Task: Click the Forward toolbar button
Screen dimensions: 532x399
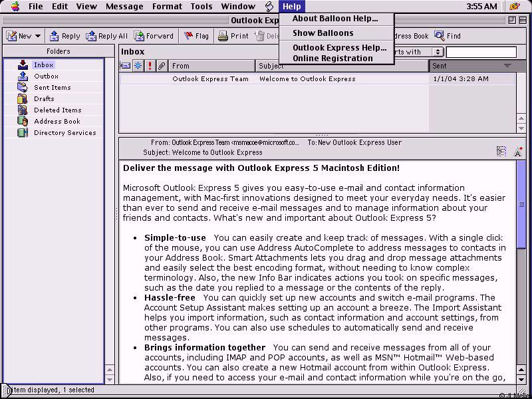Action: [154, 36]
